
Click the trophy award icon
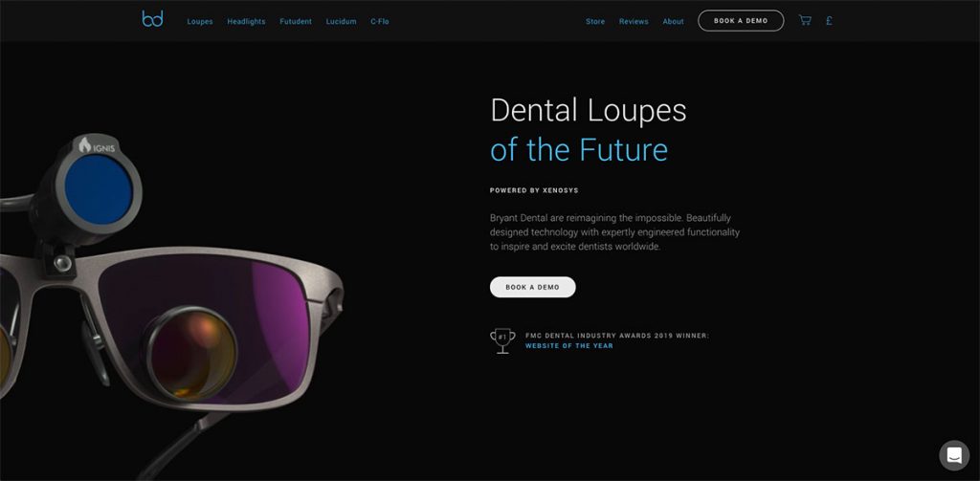coord(502,341)
